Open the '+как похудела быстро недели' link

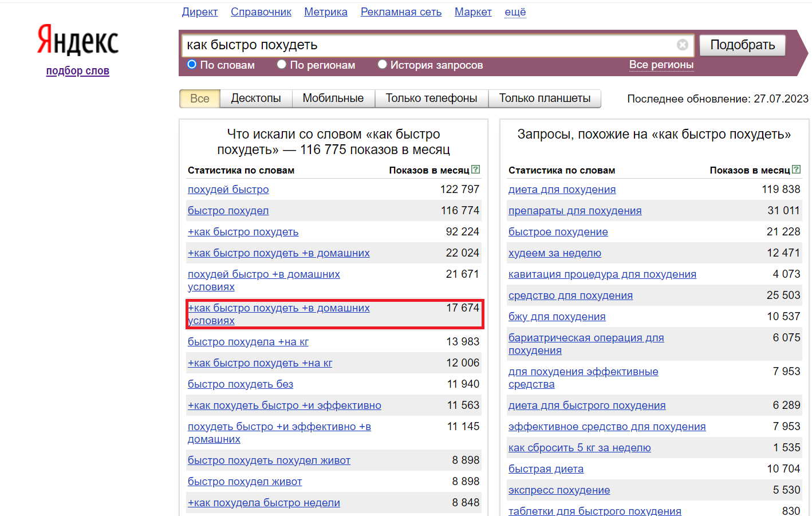click(264, 503)
